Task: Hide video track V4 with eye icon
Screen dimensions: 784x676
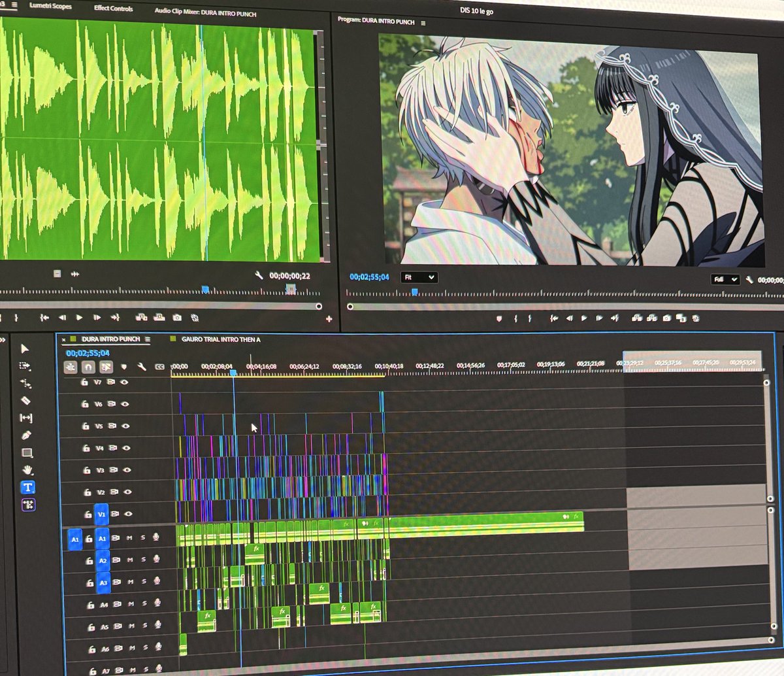Action: pos(125,448)
